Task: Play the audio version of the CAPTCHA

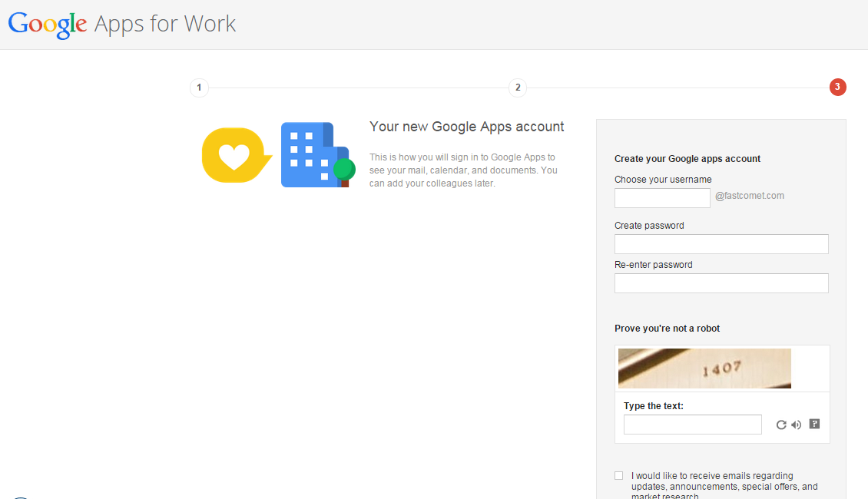Action: coord(797,424)
